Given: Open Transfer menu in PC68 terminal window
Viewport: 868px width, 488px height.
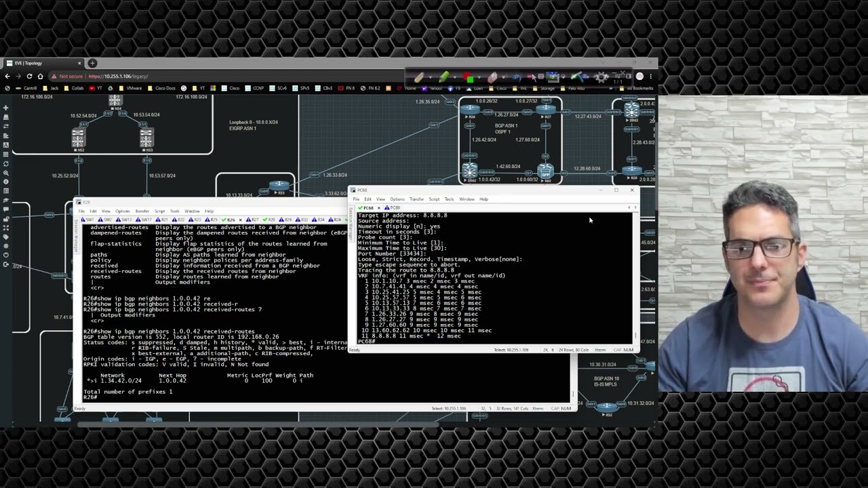Looking at the screenshot, I should tap(416, 199).
